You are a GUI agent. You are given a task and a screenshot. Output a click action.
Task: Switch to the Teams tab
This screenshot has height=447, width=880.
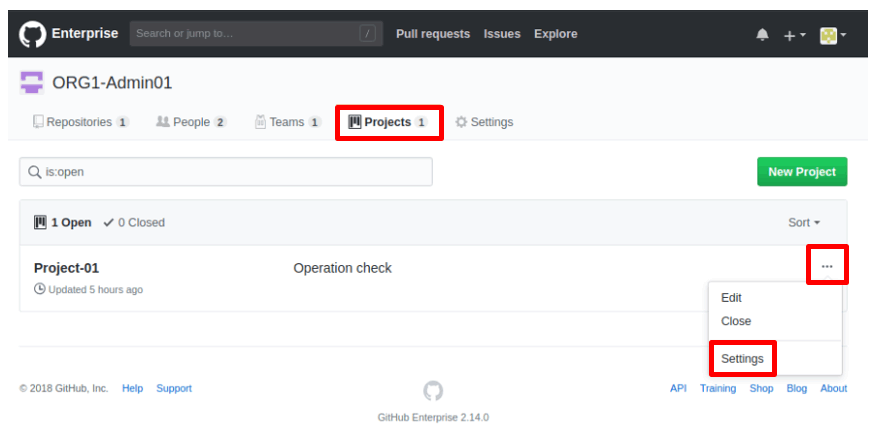(288, 122)
